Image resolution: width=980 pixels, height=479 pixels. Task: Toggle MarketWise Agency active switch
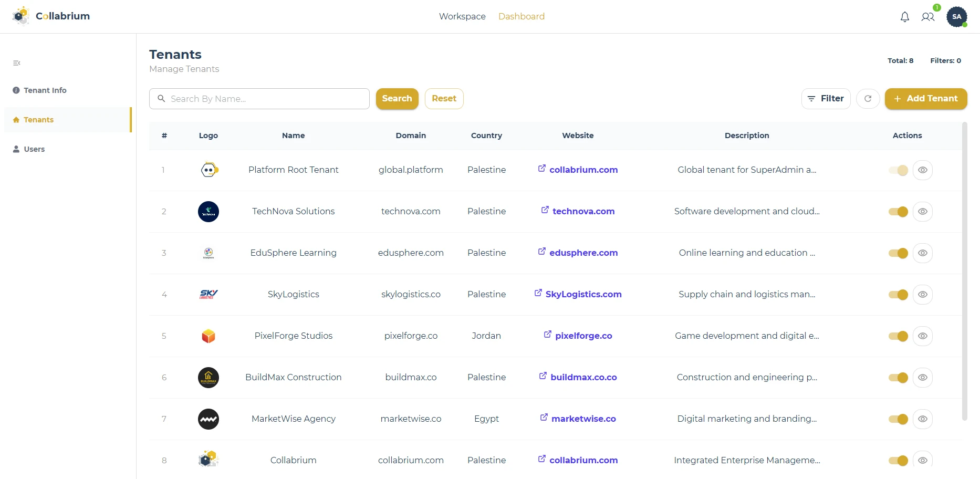[898, 419]
